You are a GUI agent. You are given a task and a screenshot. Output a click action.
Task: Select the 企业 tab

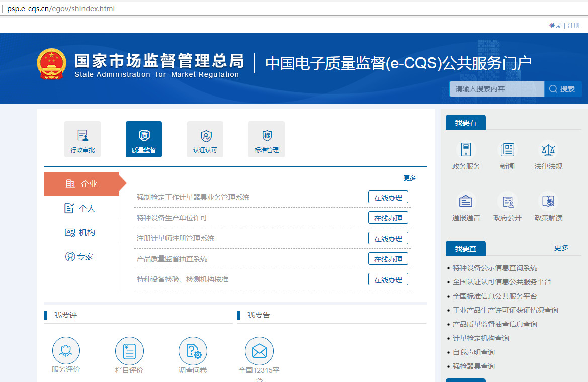82,183
